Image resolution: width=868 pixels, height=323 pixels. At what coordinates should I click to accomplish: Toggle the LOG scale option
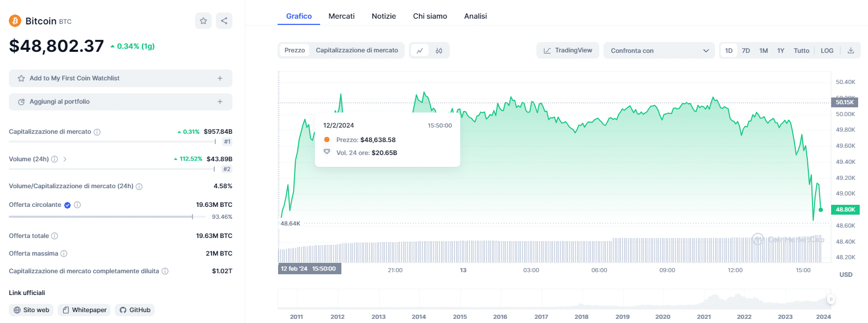click(827, 50)
